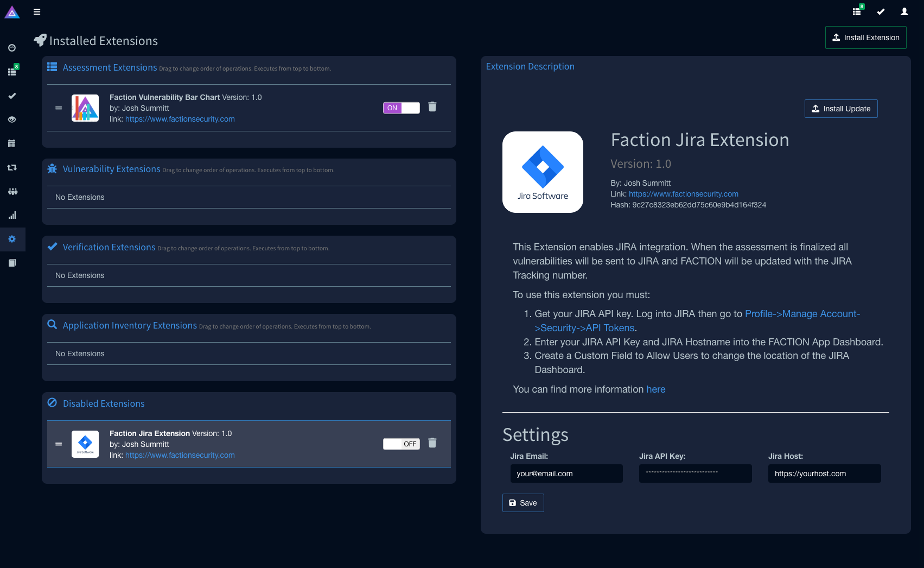Open the user profile icon in top bar
The image size is (924, 568).
click(x=904, y=11)
